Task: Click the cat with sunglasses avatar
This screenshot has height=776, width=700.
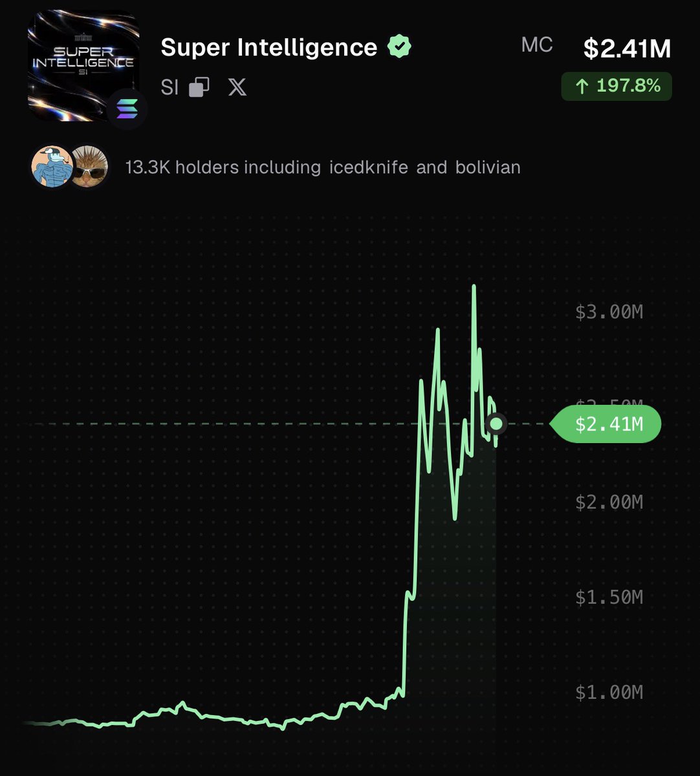Action: pos(89,166)
